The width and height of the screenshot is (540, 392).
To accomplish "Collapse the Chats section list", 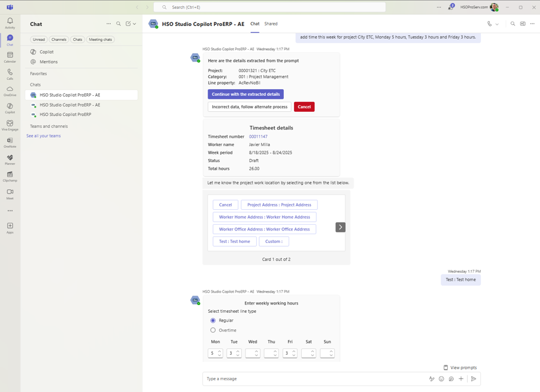I will click(x=35, y=85).
